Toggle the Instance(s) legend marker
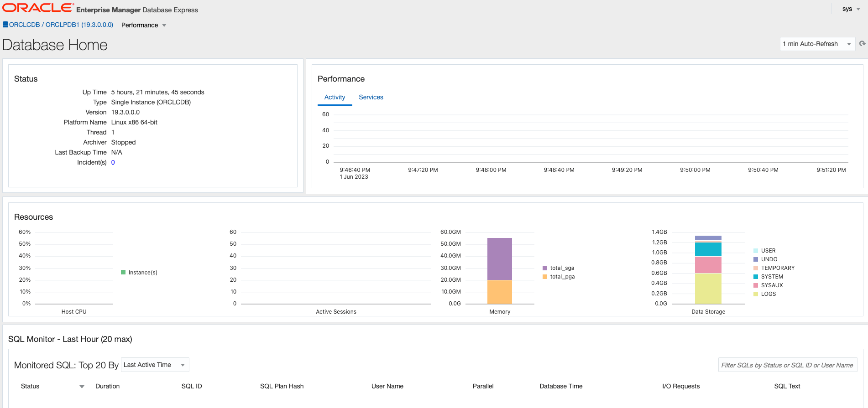 pyautogui.click(x=123, y=272)
